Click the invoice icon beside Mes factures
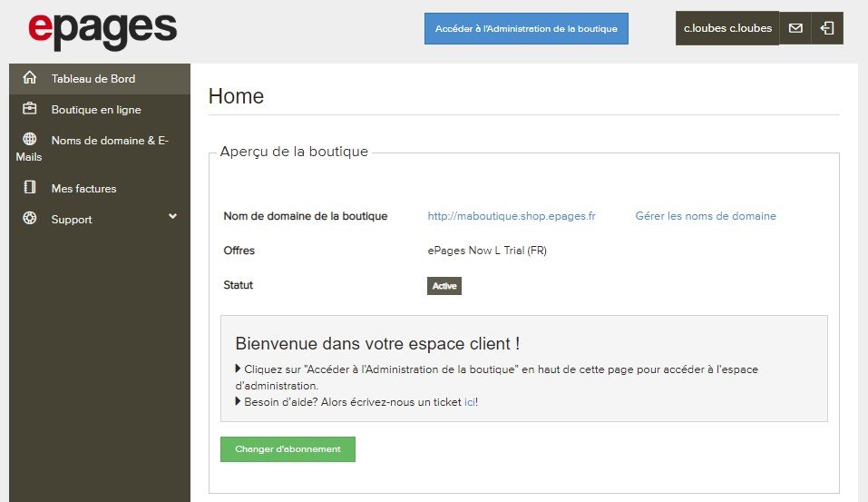868x502 pixels. tap(30, 188)
